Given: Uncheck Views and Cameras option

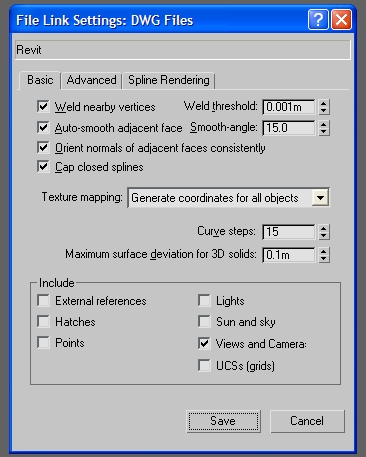Looking at the screenshot, I should pos(204,343).
